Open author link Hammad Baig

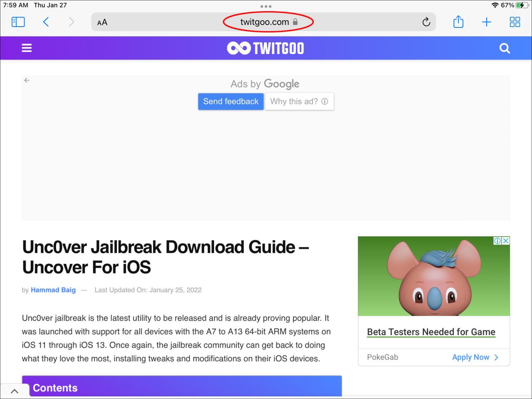pyautogui.click(x=53, y=290)
